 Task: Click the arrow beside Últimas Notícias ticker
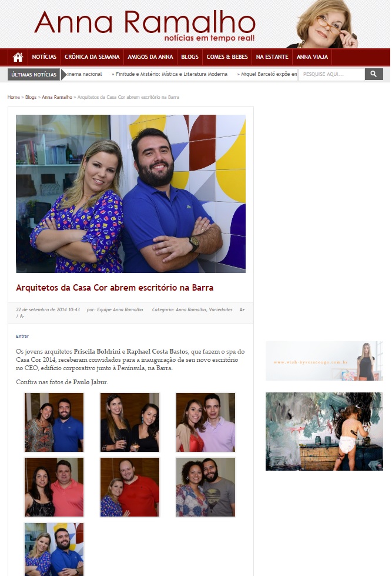click(63, 74)
